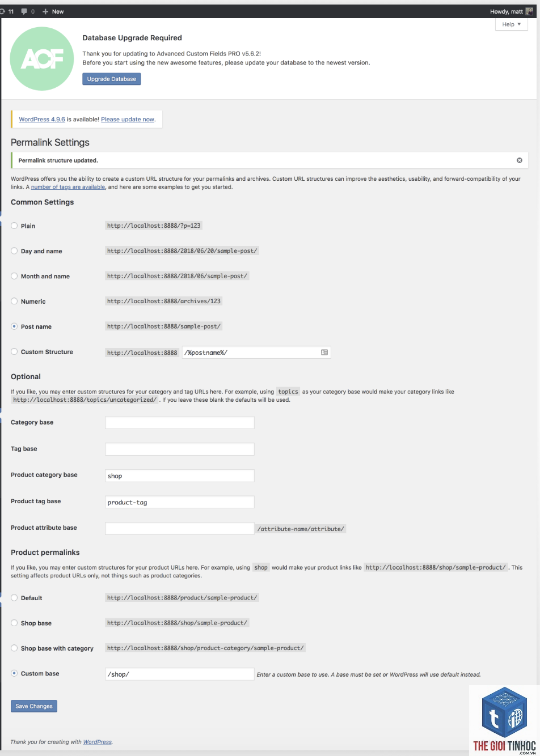Focus Product category base field containing shop

[x=180, y=475]
